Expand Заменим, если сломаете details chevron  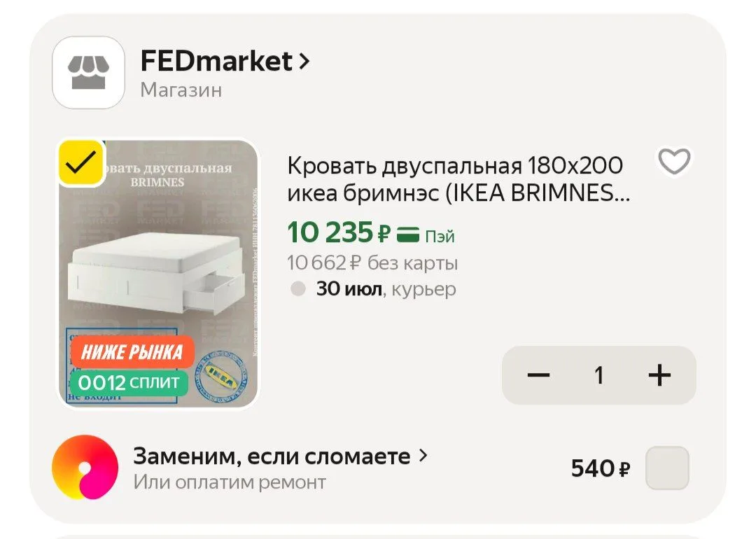click(423, 455)
